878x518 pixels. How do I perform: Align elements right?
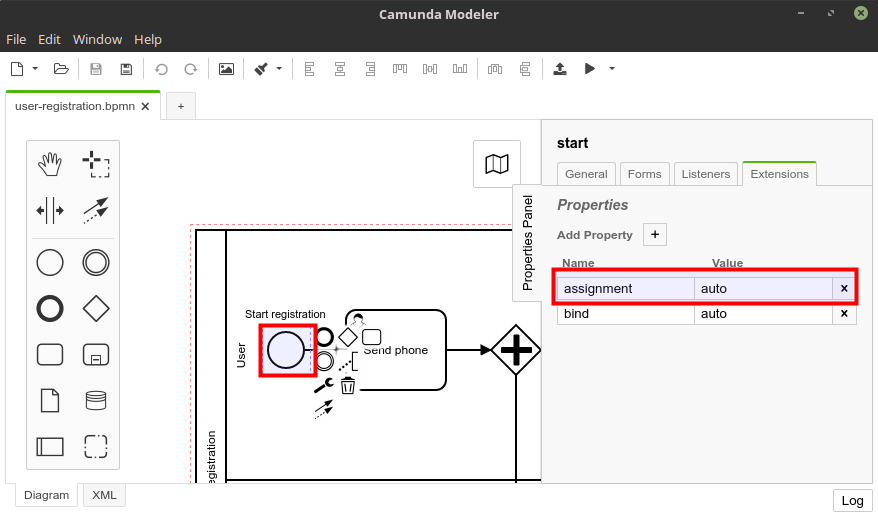pos(370,69)
